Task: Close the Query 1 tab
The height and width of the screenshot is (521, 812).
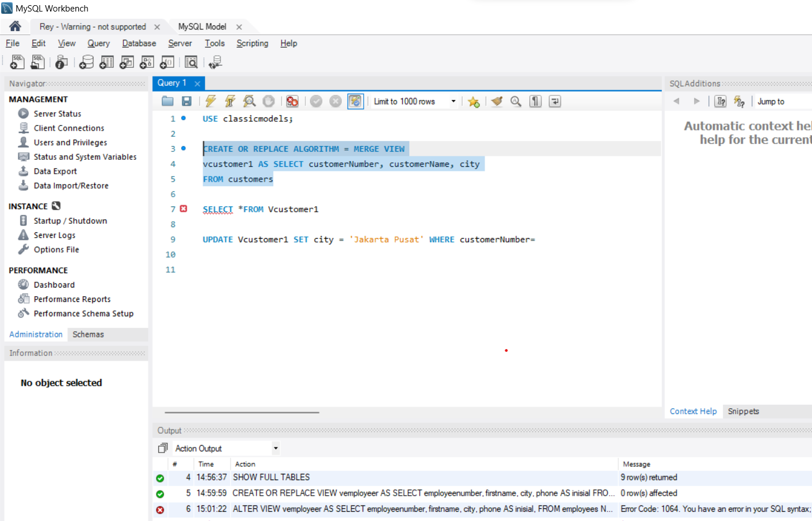Action: click(x=197, y=83)
